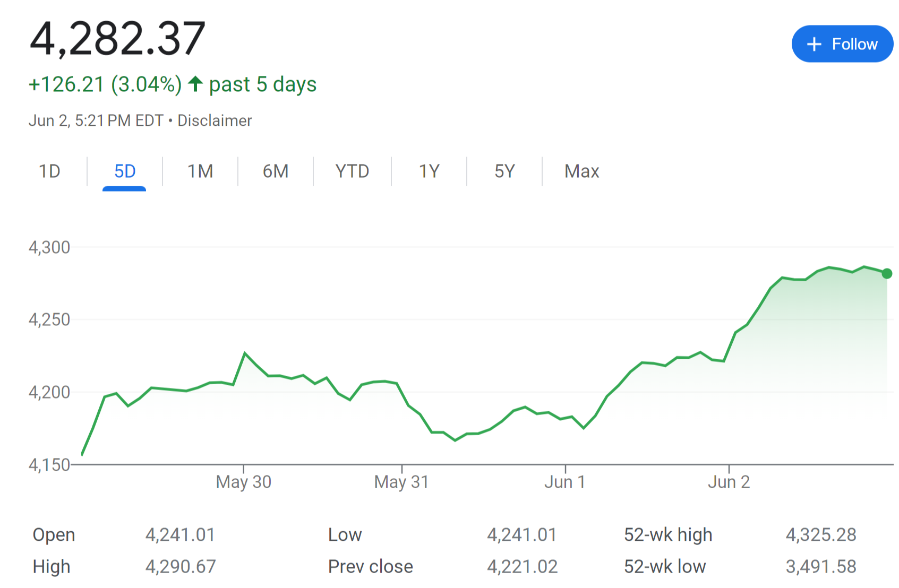Click the May 30 axis label
The image size is (899, 588).
point(243,482)
